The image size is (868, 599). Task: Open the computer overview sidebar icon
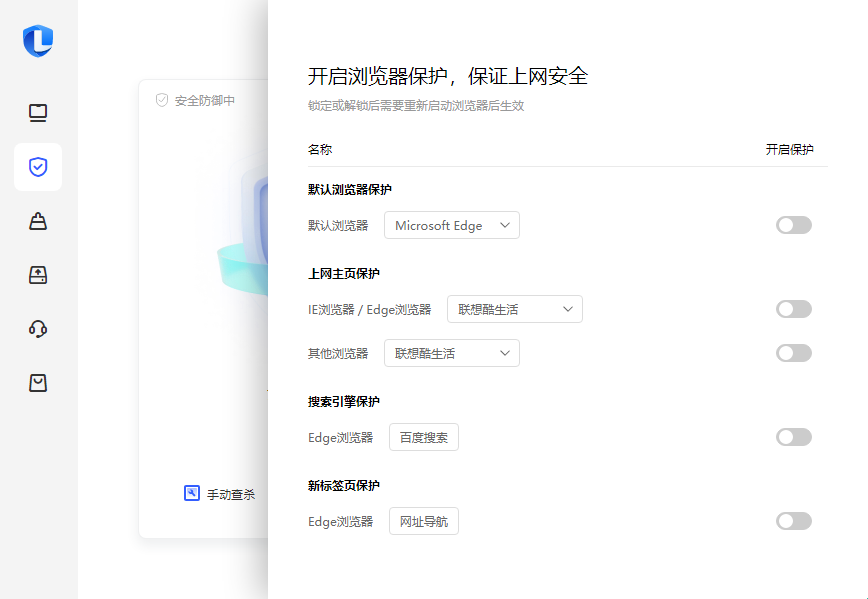[x=38, y=113]
